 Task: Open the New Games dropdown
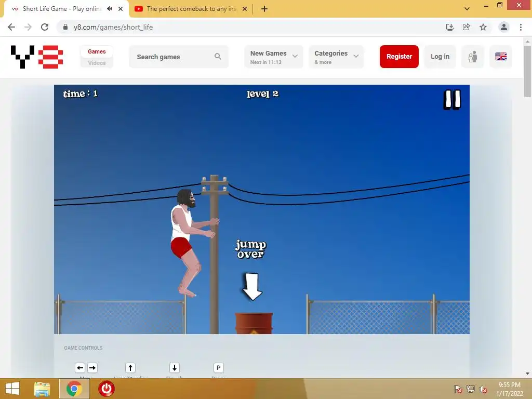[x=273, y=57]
